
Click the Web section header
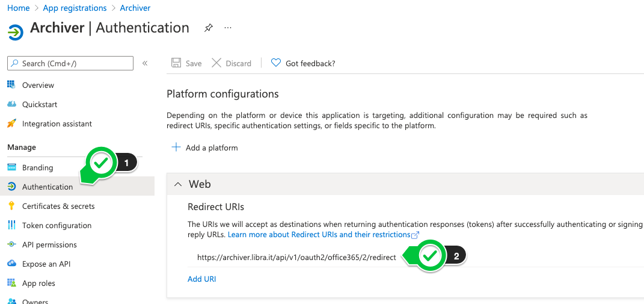click(x=405, y=184)
